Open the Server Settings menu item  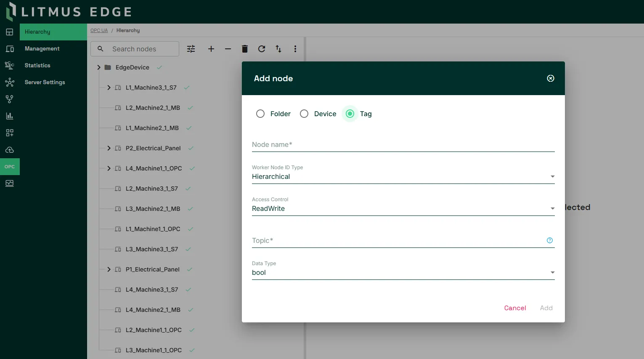point(53,82)
